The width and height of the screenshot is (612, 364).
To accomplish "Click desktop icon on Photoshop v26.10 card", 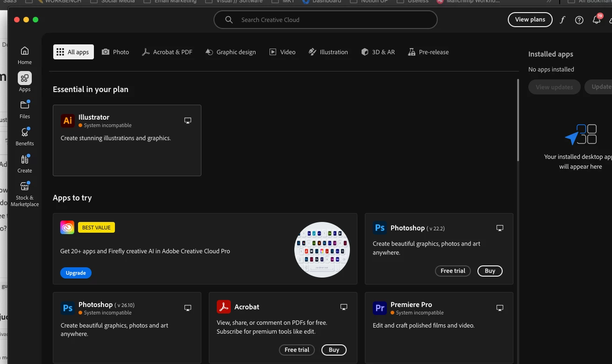I will (x=188, y=308).
